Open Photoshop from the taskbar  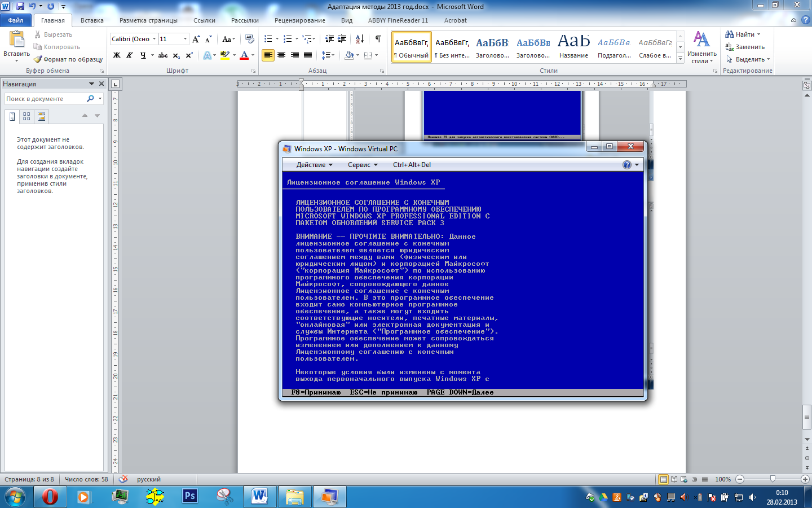click(x=190, y=497)
